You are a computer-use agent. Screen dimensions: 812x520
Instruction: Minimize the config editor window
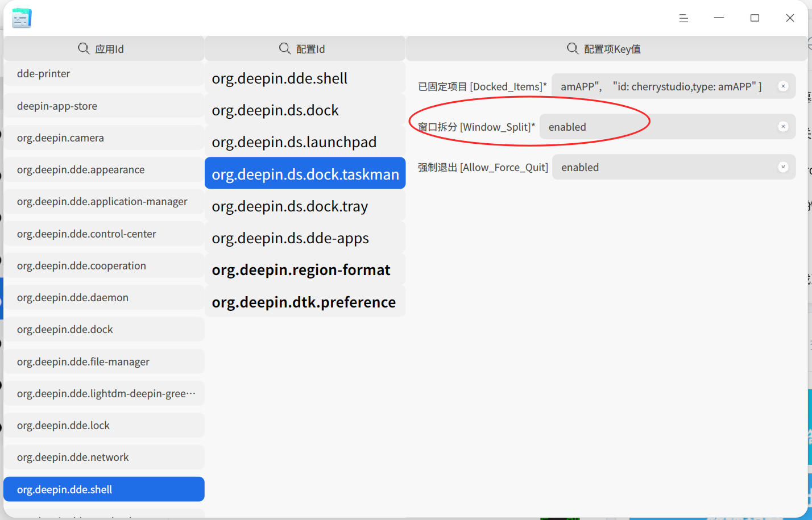[x=719, y=18]
